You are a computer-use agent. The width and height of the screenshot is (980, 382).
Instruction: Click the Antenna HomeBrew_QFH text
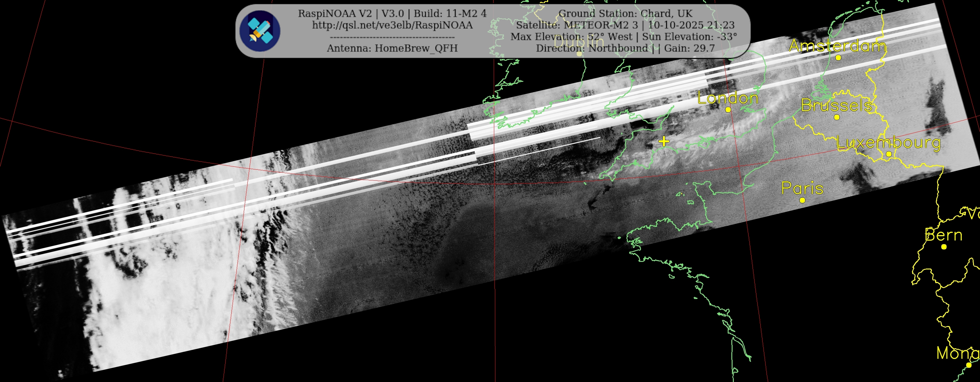point(392,48)
